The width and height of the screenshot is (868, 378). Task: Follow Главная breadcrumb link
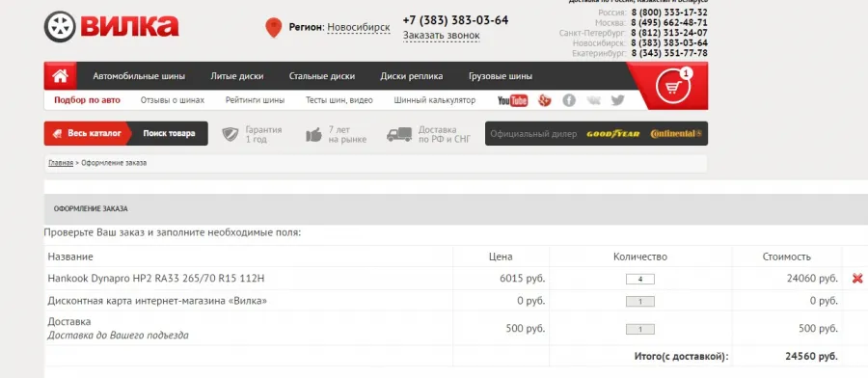tap(61, 163)
